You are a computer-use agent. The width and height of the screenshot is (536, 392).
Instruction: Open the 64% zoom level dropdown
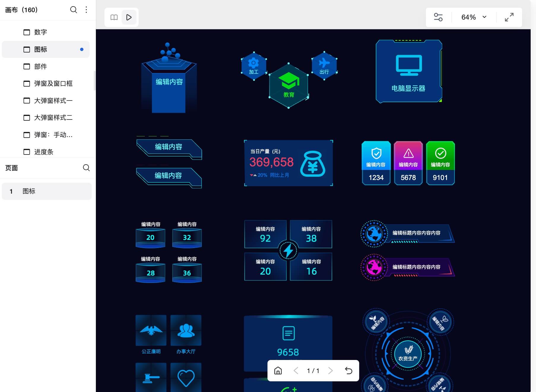coord(474,17)
